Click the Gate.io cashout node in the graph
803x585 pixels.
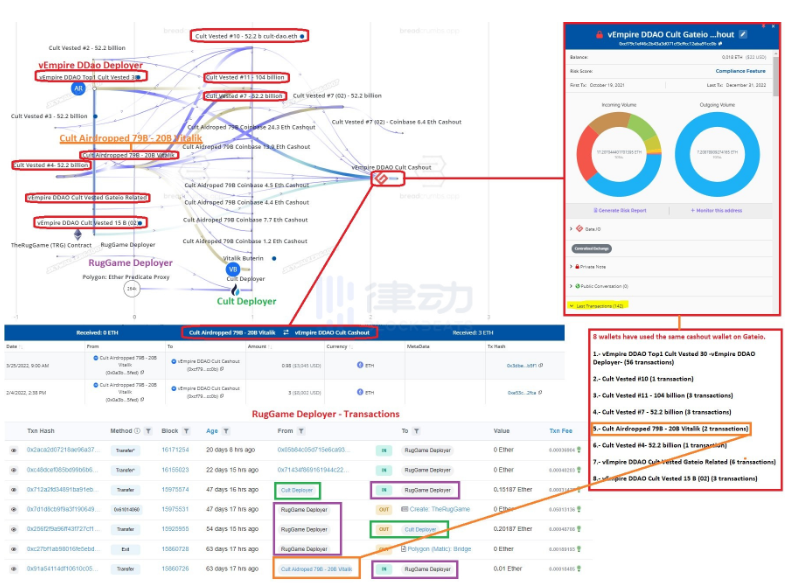pyautogui.click(x=381, y=178)
